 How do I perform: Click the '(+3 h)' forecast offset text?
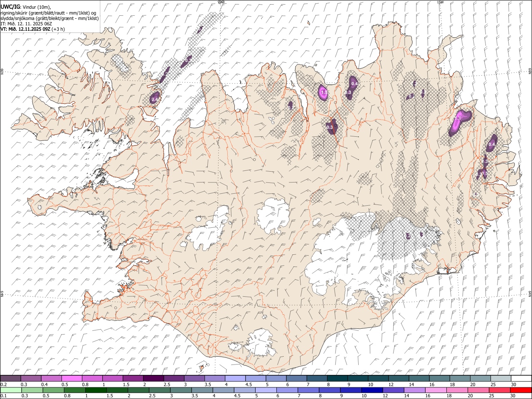(58, 29)
